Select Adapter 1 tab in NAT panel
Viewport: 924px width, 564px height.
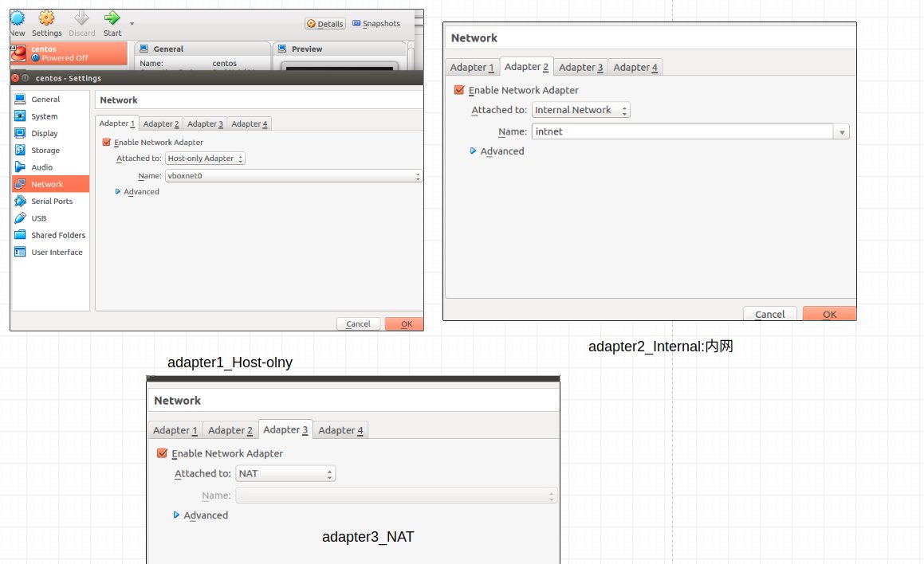click(x=175, y=430)
